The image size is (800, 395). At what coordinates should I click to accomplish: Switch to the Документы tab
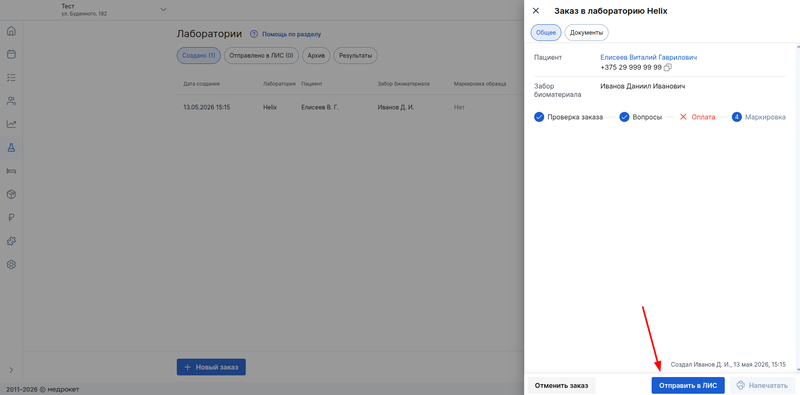click(x=587, y=32)
